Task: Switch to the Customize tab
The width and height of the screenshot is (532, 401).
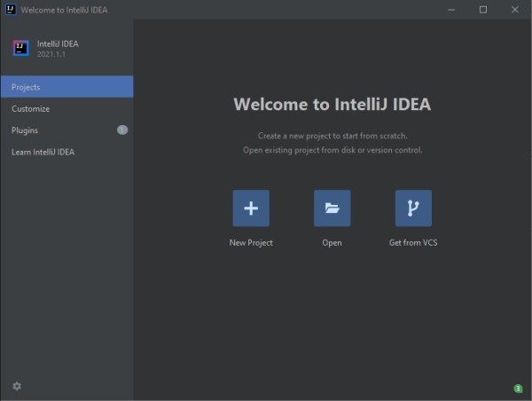Action: click(66, 108)
